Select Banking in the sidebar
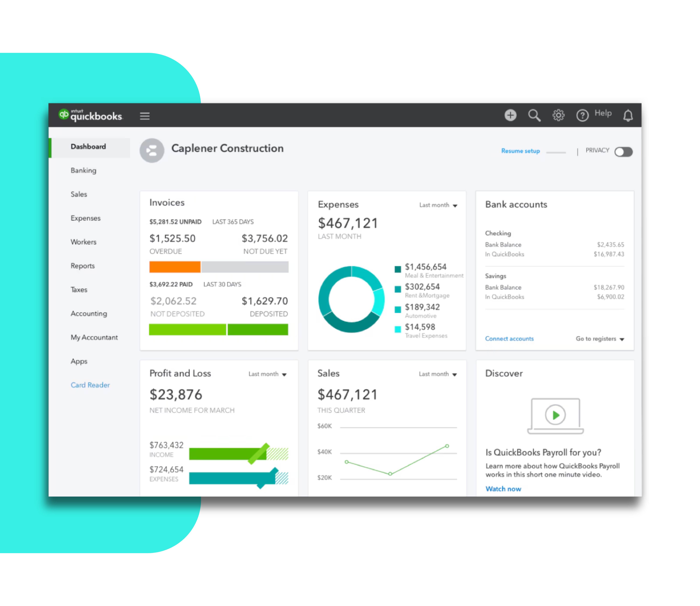Viewport: 700px width, 606px height. [83, 170]
